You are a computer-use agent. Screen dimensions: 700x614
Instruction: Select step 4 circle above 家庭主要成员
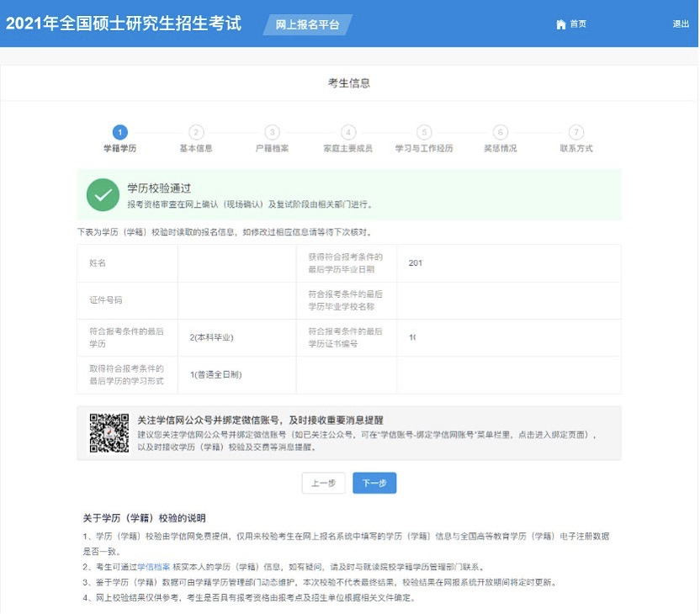pos(348,132)
